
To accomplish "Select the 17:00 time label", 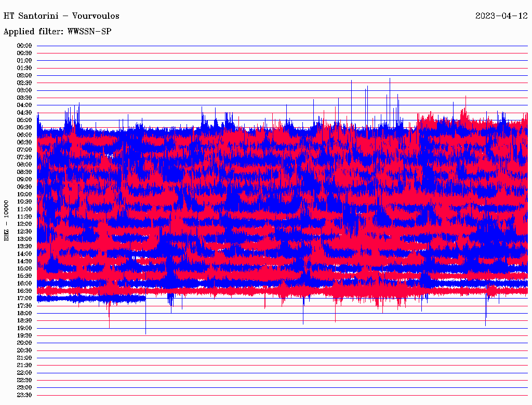I will point(24,298).
